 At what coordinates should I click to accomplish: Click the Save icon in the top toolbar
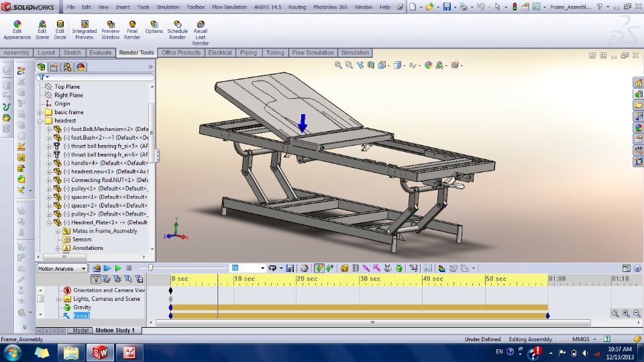447,7
